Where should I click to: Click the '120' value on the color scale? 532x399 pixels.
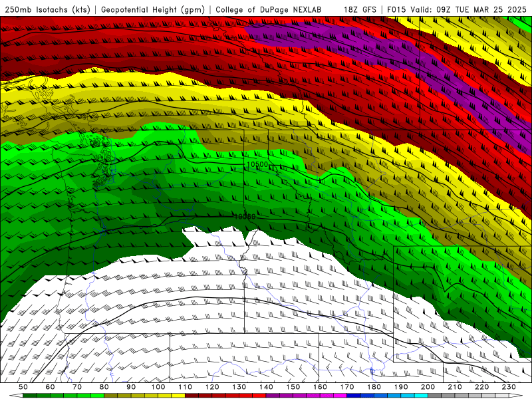coord(212,387)
